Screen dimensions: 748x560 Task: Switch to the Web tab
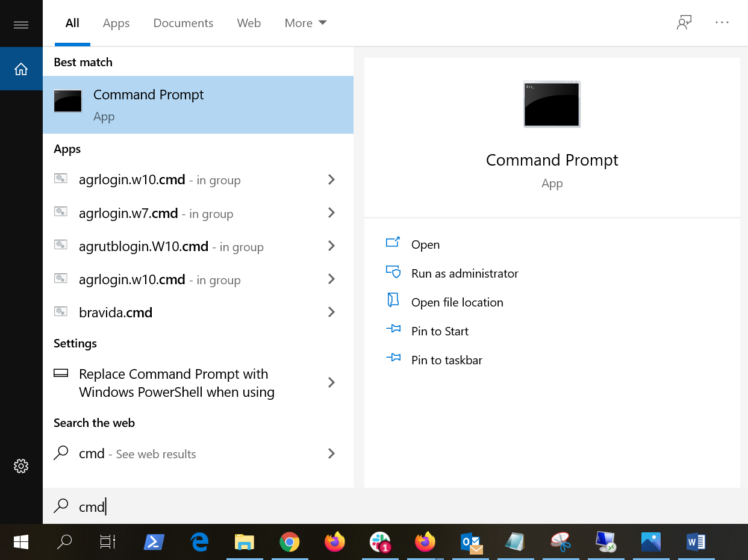(x=249, y=23)
